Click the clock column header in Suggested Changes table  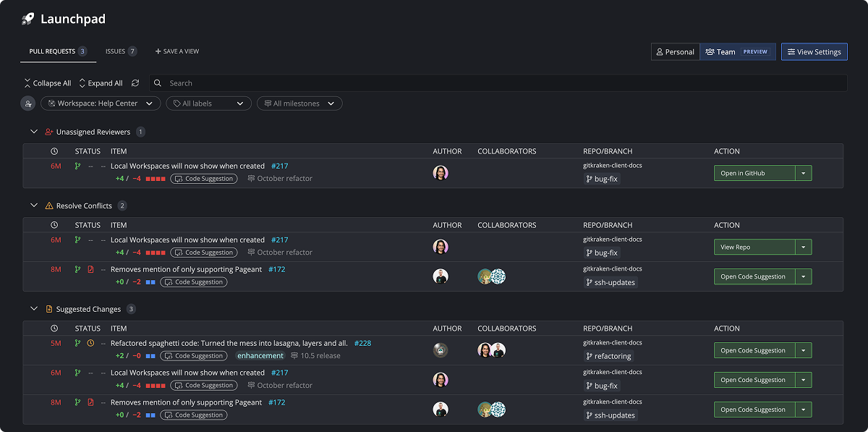point(54,329)
